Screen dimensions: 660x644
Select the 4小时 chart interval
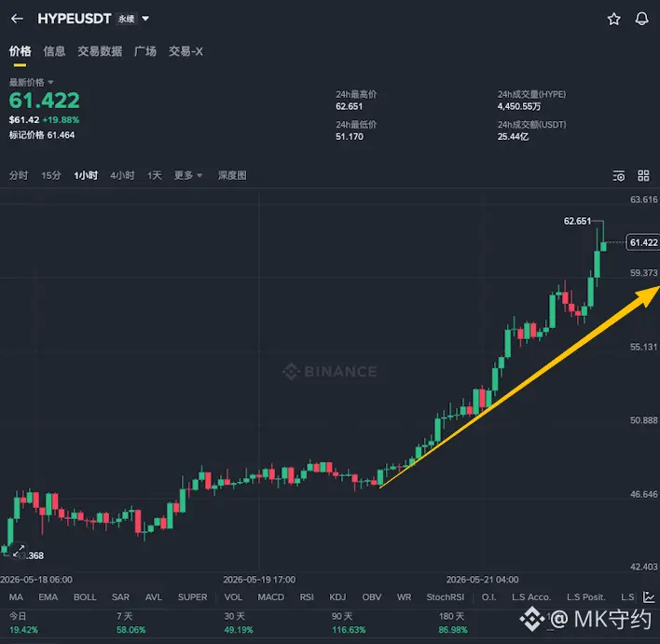[x=122, y=175]
